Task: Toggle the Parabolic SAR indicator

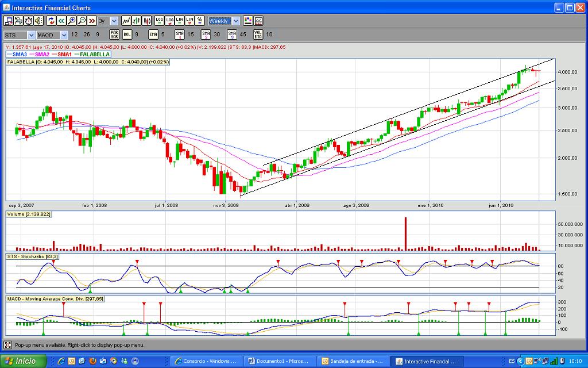Action: (x=114, y=34)
